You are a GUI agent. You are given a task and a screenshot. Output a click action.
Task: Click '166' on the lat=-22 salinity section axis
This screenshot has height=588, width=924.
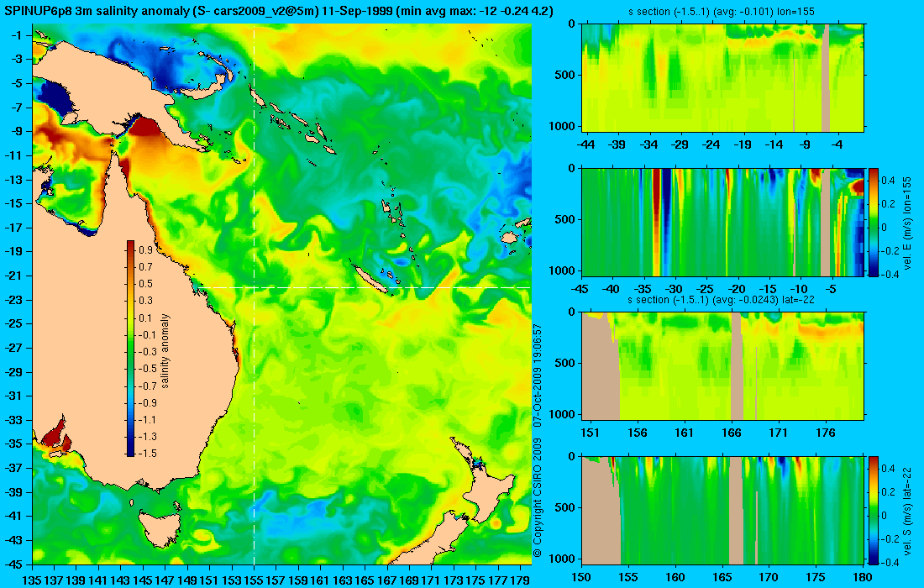732,433
